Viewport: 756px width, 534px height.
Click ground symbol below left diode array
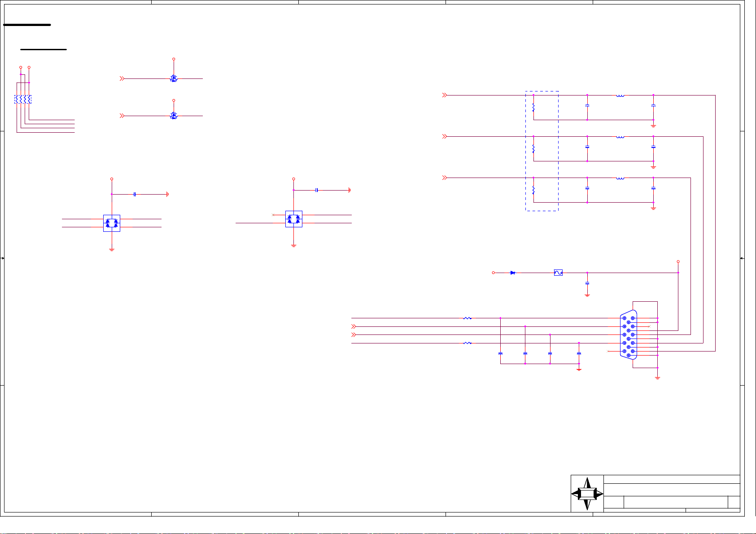[112, 249]
